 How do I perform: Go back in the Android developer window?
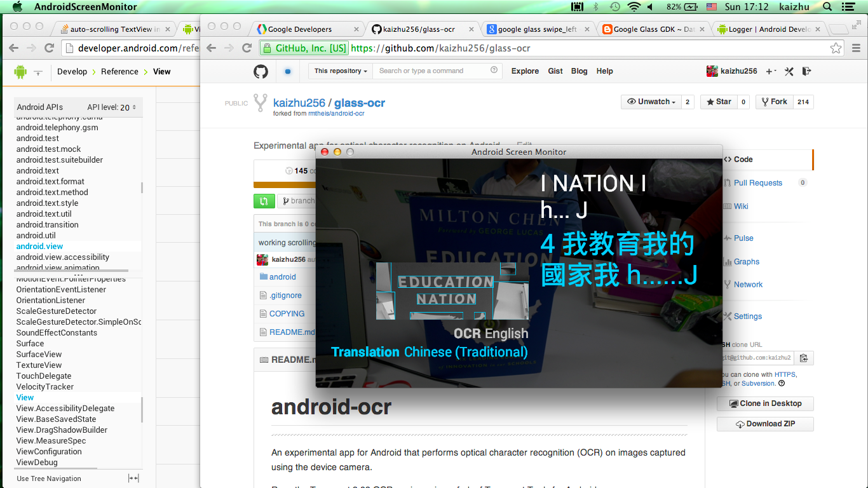click(13, 48)
